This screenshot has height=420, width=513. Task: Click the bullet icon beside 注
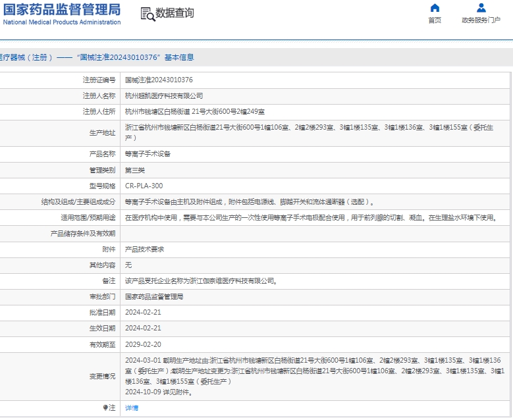click(105, 407)
